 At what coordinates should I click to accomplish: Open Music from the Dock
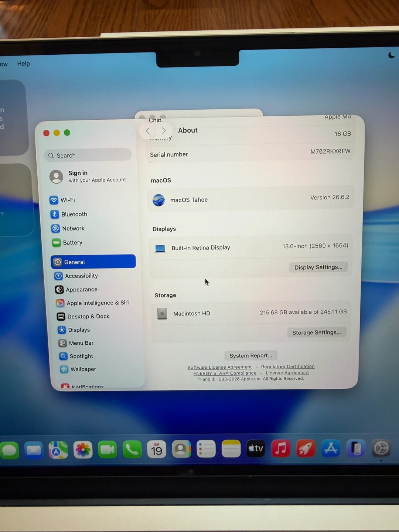(x=281, y=449)
